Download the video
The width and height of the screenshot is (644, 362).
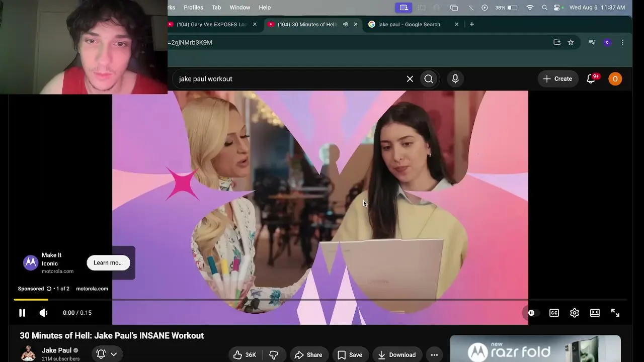[397, 355]
